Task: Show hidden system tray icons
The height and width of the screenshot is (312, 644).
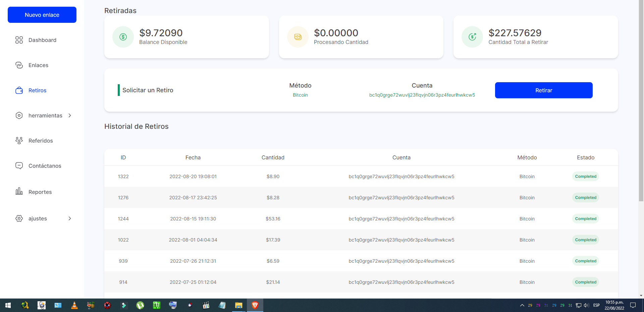Action: tap(522, 305)
